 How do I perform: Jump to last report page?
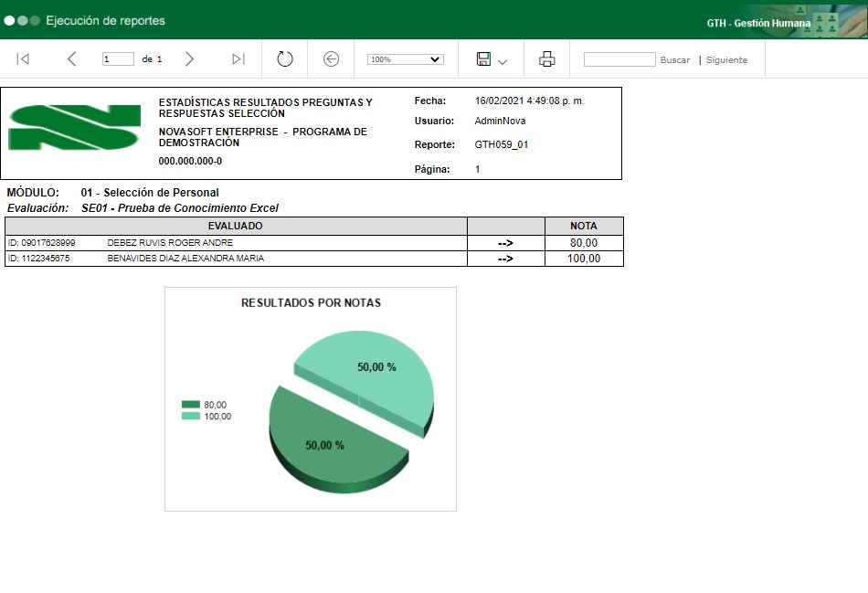click(238, 59)
